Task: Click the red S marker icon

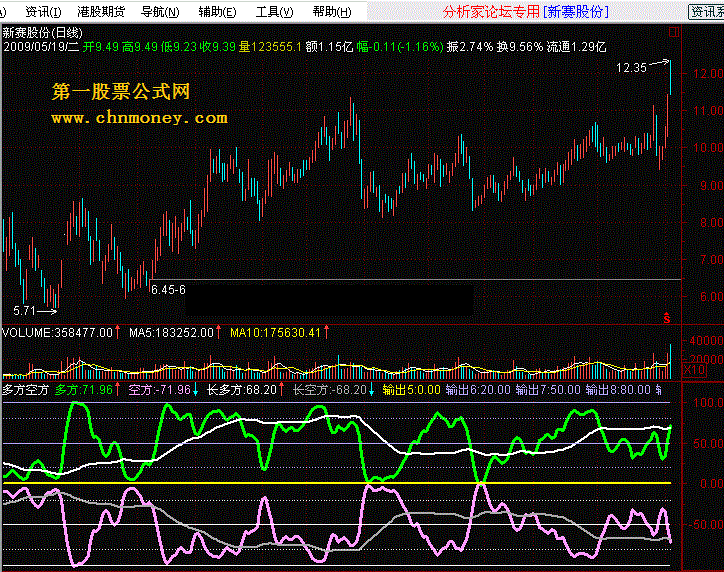Action: pyautogui.click(x=666, y=318)
